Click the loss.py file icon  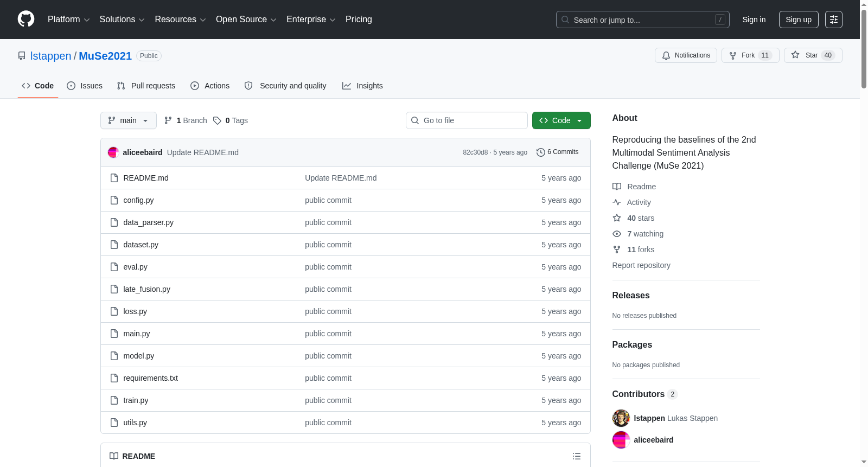coord(114,311)
